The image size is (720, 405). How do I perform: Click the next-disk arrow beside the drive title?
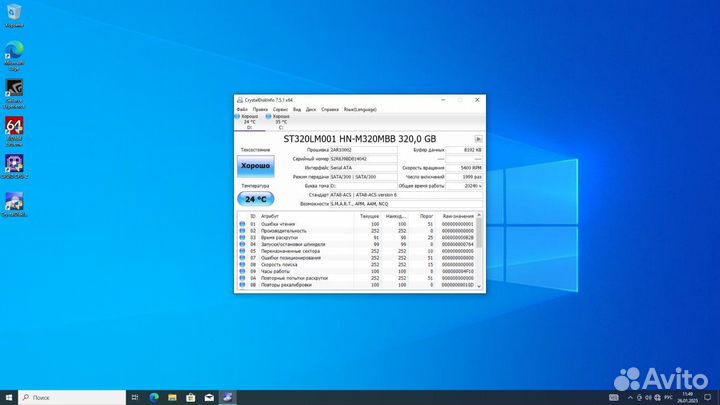coord(478,138)
